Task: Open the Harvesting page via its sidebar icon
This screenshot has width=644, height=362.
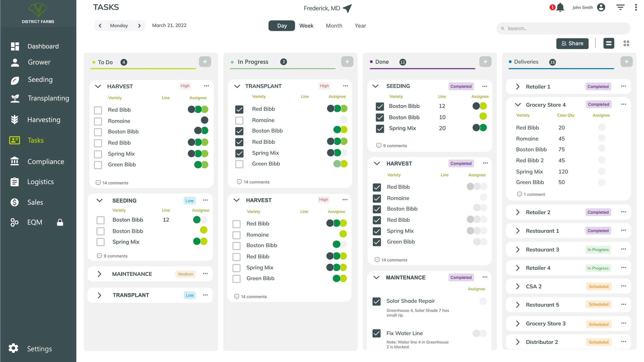Action: (x=15, y=119)
